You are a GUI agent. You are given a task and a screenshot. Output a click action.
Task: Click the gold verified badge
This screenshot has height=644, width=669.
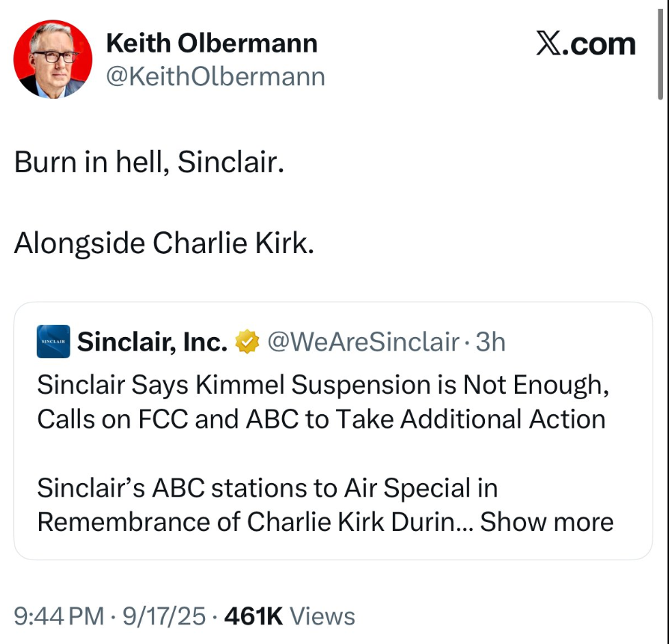tap(246, 342)
